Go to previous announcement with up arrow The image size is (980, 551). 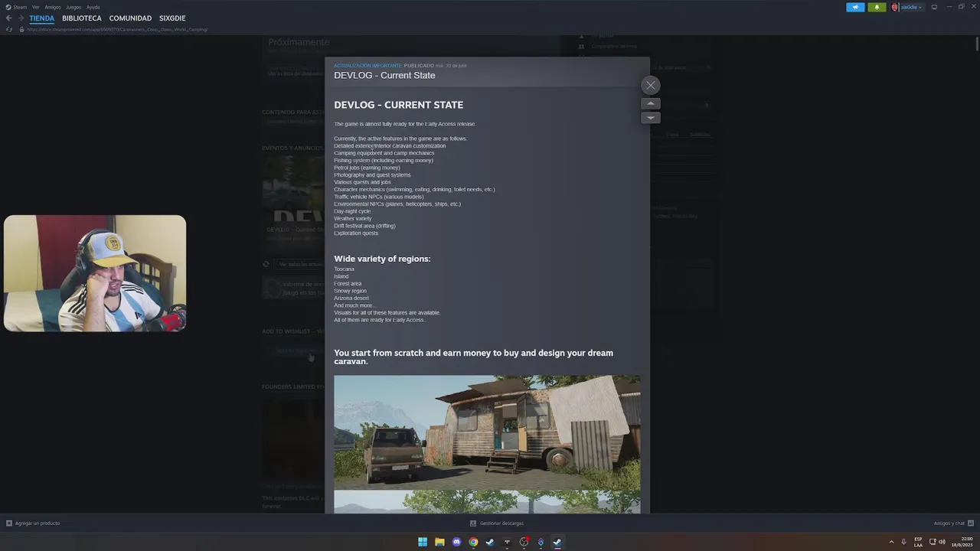point(650,103)
